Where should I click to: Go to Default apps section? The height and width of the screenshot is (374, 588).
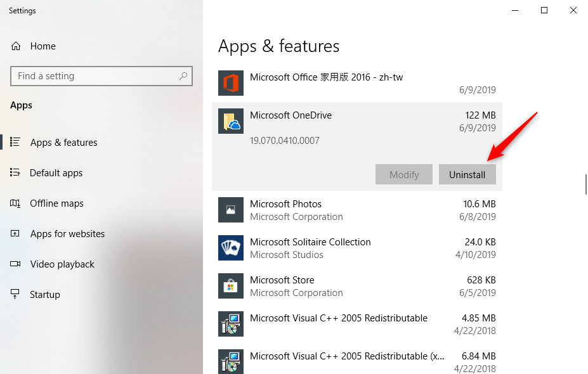pyautogui.click(x=56, y=173)
